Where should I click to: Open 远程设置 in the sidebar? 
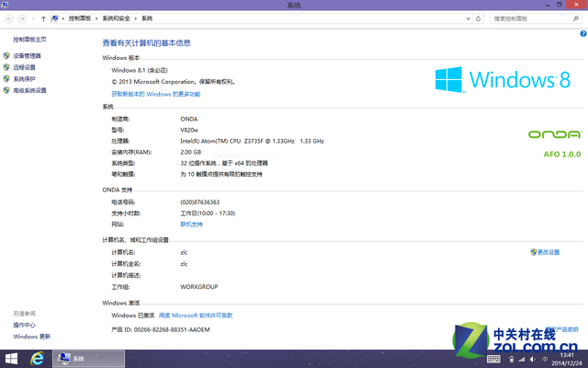[25, 67]
